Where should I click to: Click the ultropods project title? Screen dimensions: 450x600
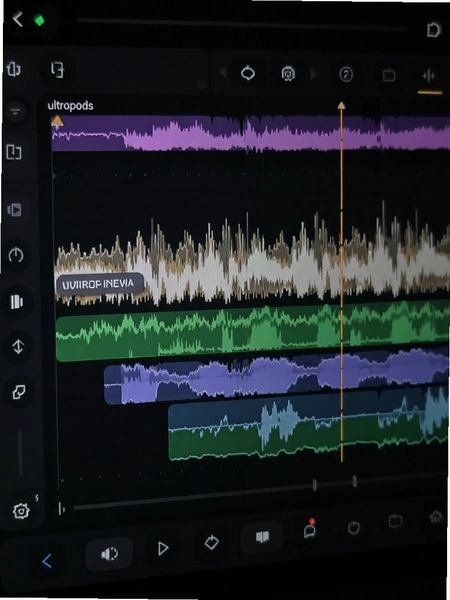[70, 106]
